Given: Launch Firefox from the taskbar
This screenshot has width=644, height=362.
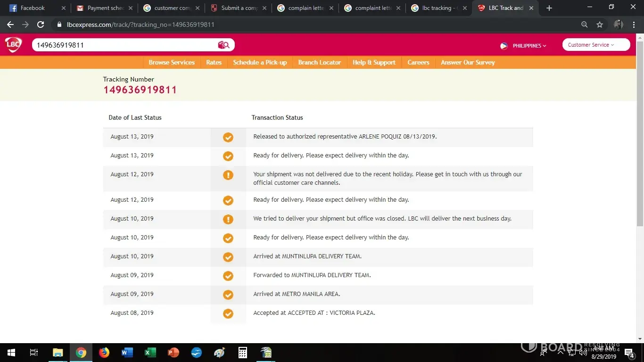Looking at the screenshot, I should (x=104, y=353).
